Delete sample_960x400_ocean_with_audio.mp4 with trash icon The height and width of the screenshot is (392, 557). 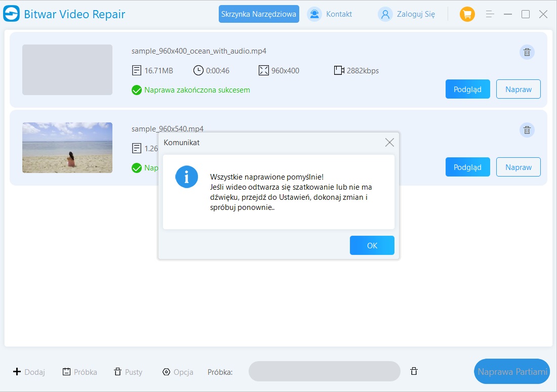[527, 52]
